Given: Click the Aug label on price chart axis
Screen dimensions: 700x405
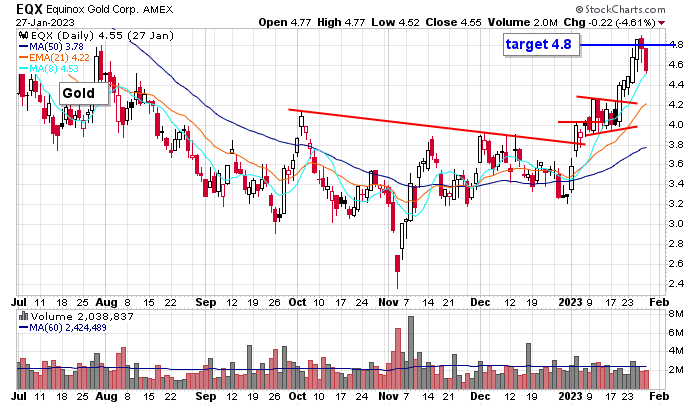Looking at the screenshot, I should [x=107, y=302].
